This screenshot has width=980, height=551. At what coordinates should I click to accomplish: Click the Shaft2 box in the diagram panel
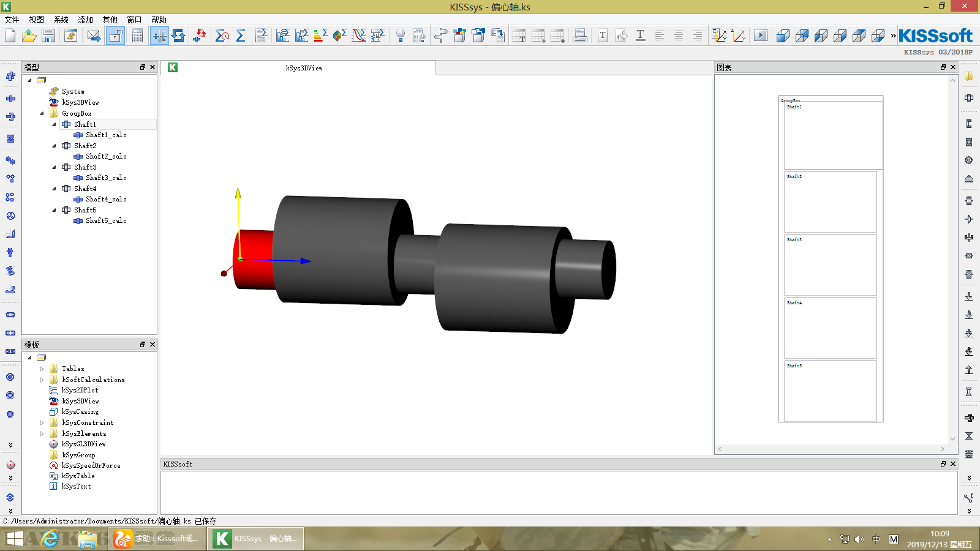pos(831,201)
